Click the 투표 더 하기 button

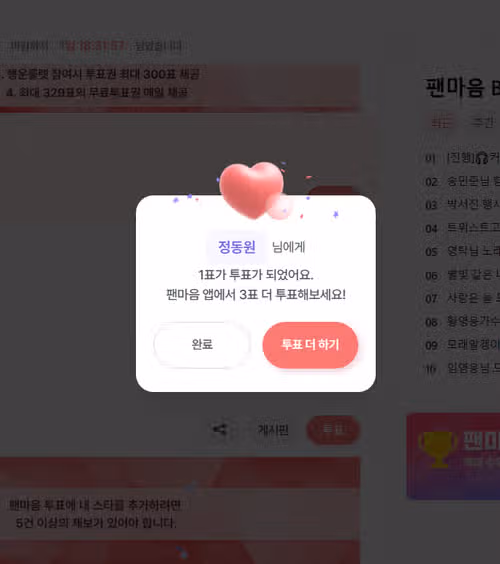click(x=310, y=345)
